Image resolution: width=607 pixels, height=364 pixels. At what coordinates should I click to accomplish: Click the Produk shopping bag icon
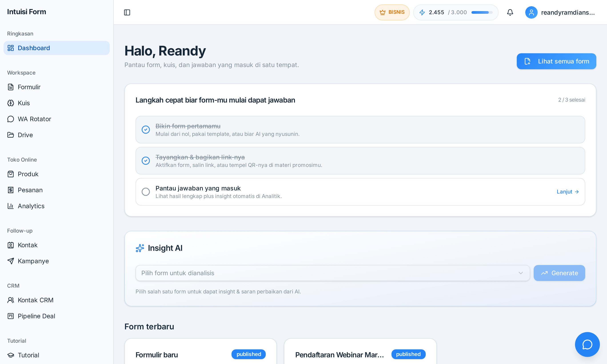tap(11, 174)
